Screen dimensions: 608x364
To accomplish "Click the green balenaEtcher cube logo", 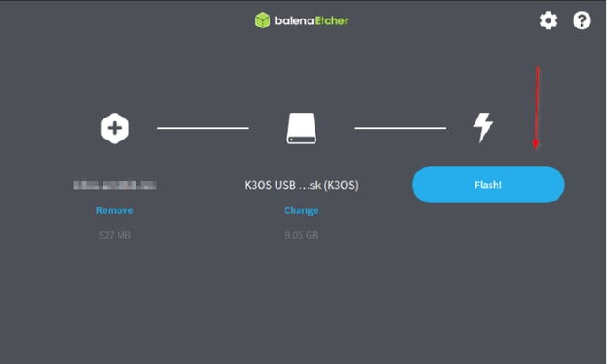I will [262, 20].
